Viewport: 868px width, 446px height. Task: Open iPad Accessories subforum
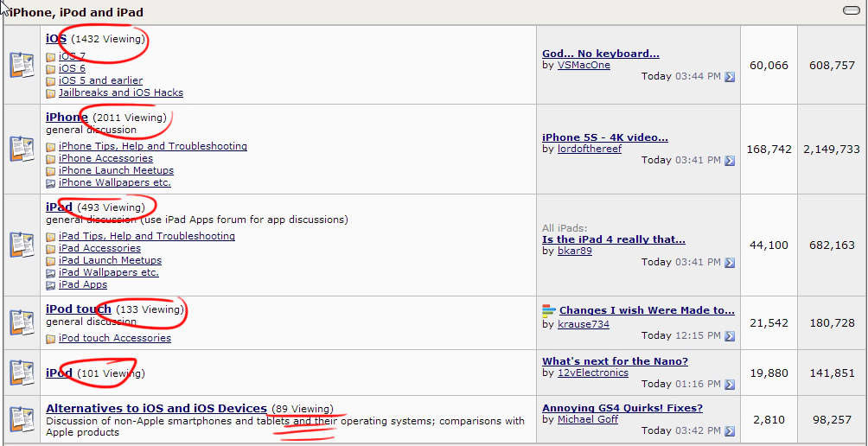(99, 248)
